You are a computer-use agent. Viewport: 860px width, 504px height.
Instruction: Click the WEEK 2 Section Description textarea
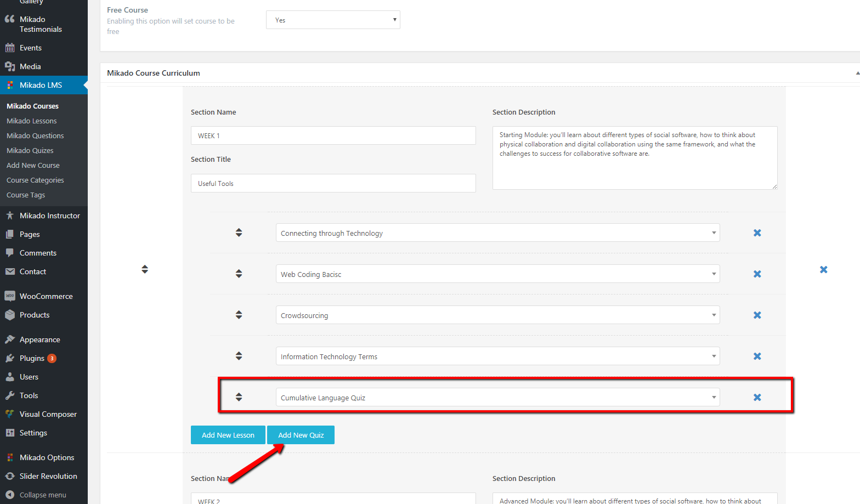(635, 499)
